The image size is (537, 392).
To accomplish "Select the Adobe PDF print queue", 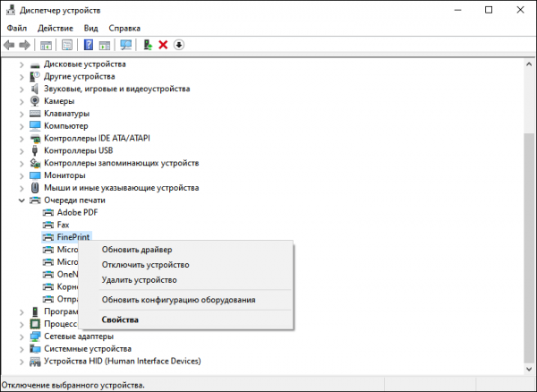I will click(x=77, y=213).
